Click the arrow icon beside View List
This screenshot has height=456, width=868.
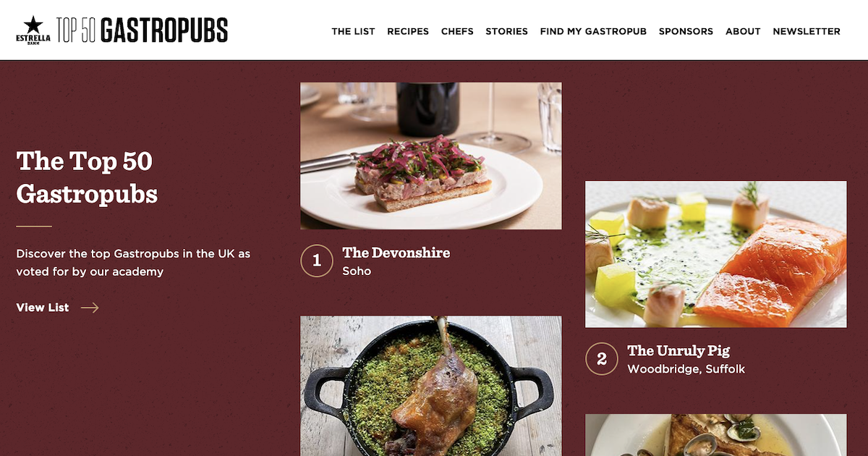click(x=90, y=308)
